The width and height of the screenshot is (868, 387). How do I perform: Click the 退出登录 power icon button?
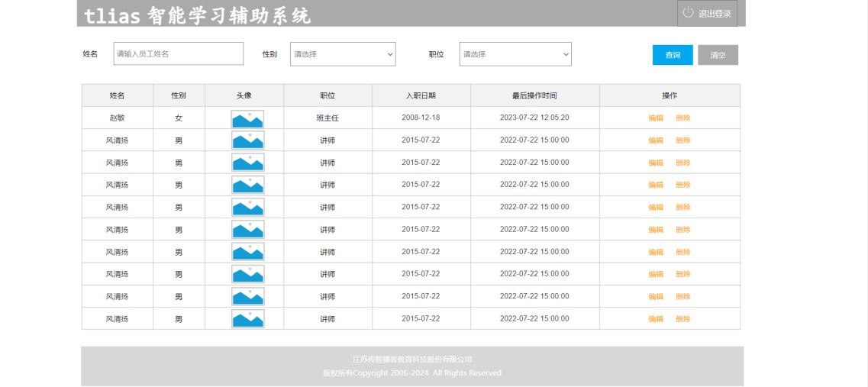tap(707, 13)
